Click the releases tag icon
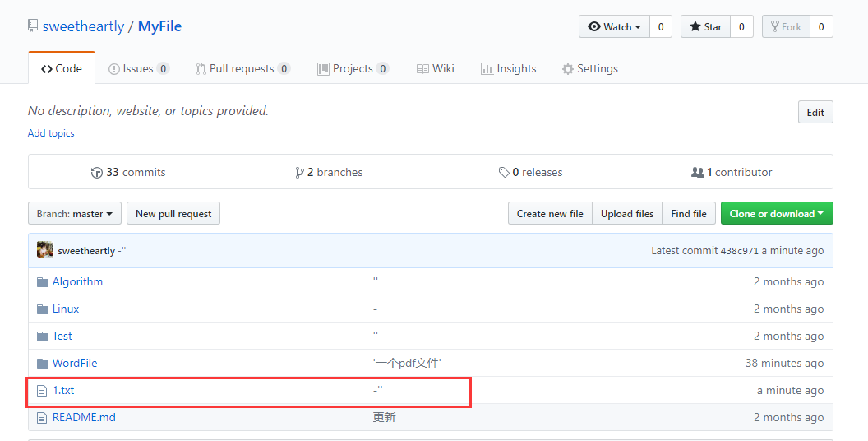Viewport: 868px width, 441px height. click(x=504, y=172)
